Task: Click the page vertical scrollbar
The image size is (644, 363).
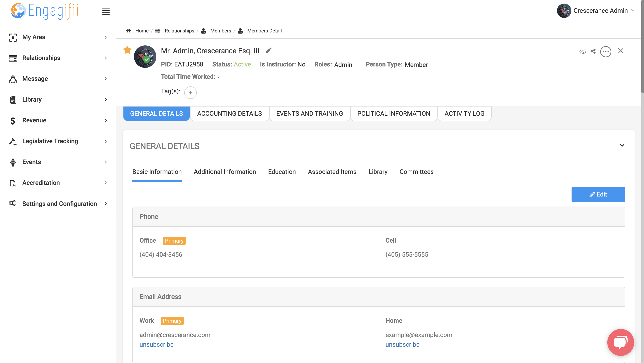Action: click(x=642, y=46)
